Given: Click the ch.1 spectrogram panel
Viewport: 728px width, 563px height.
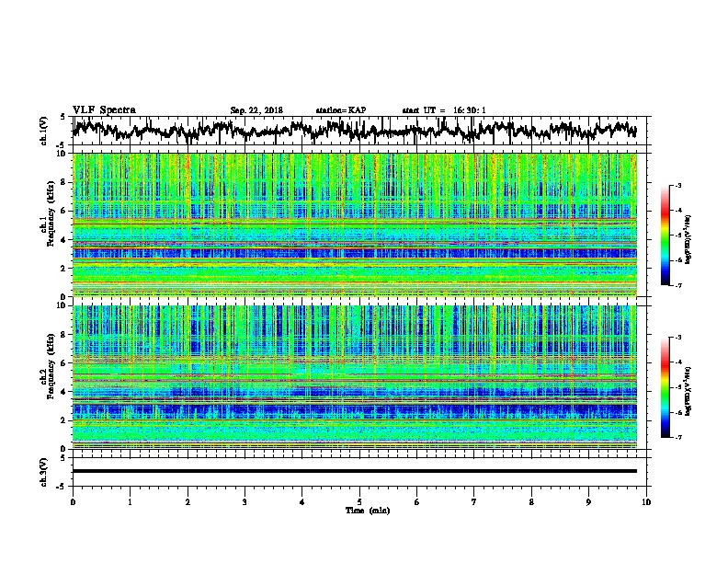Looking at the screenshot, I should point(354,224).
